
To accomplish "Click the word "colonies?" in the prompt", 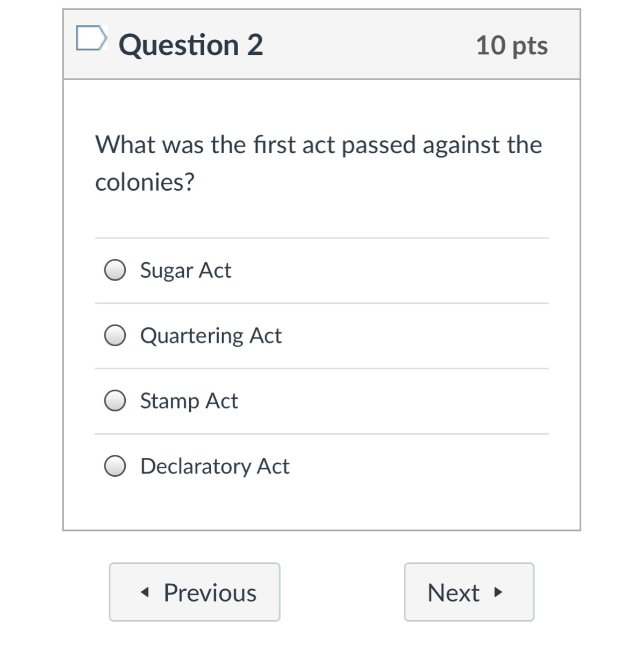I will [x=145, y=182].
